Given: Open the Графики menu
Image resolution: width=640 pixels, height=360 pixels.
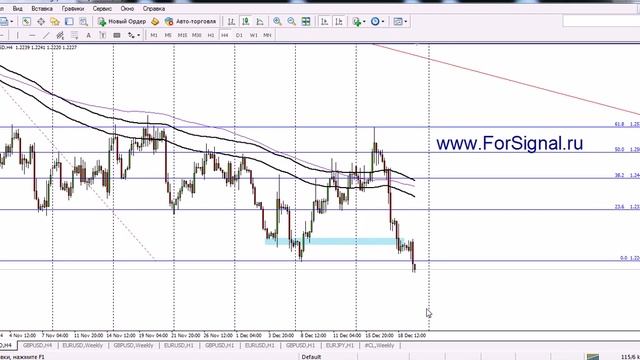Looking at the screenshot, I should 73,9.
